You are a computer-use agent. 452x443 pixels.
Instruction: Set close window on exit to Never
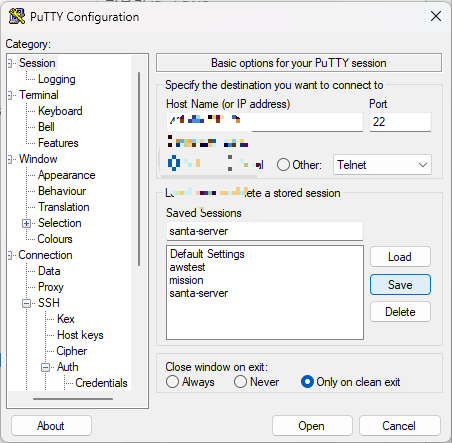pyautogui.click(x=240, y=382)
